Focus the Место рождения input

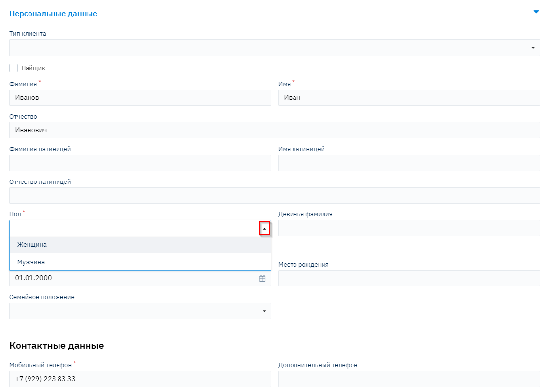(x=409, y=278)
